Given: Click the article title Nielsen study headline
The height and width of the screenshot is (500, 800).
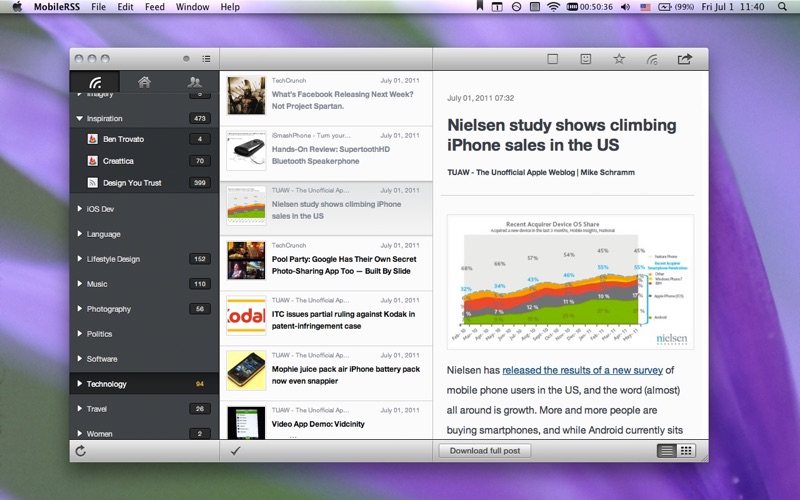Looking at the screenshot, I should pyautogui.click(x=562, y=135).
